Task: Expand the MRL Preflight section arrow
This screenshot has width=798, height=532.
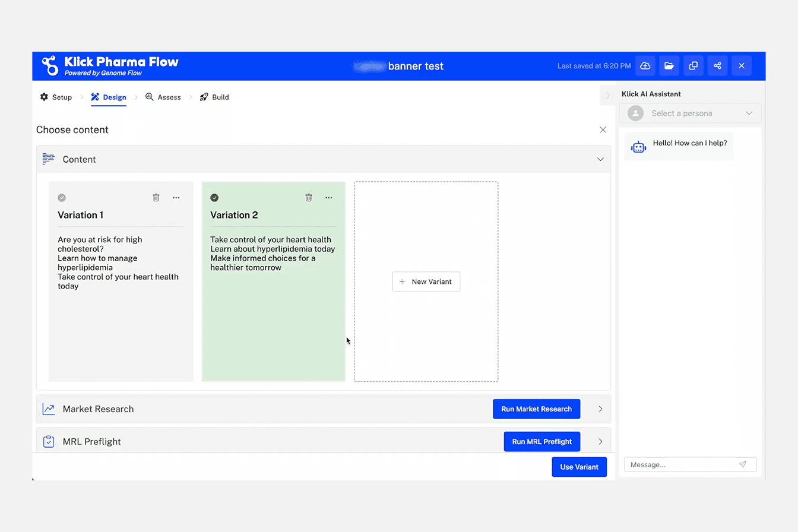Action: tap(600, 442)
